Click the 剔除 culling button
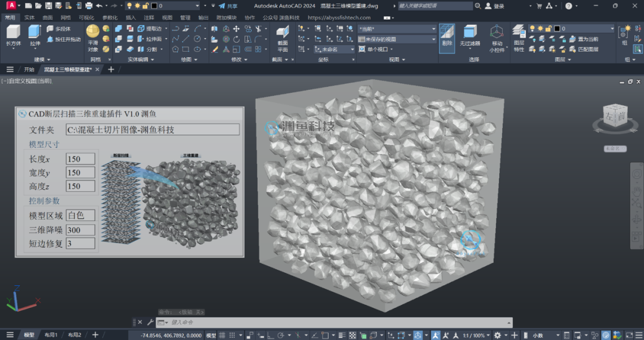This screenshot has height=340, width=644. click(447, 38)
